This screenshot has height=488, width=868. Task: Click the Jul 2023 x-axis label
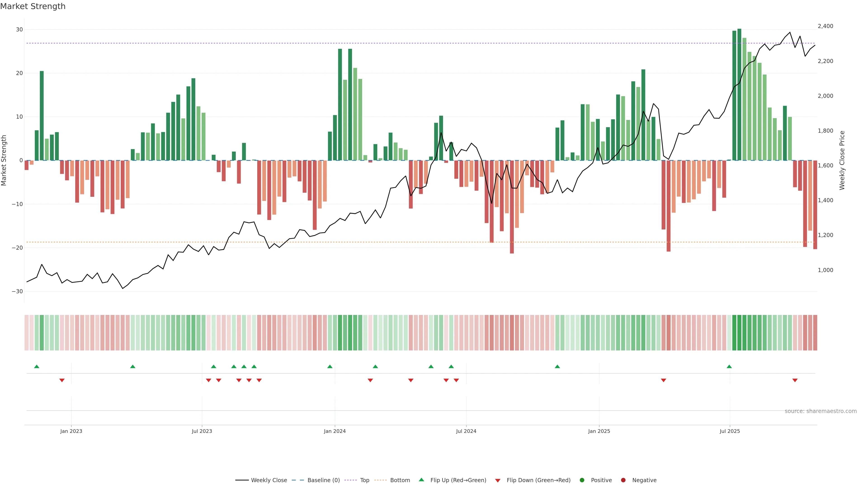click(x=202, y=431)
